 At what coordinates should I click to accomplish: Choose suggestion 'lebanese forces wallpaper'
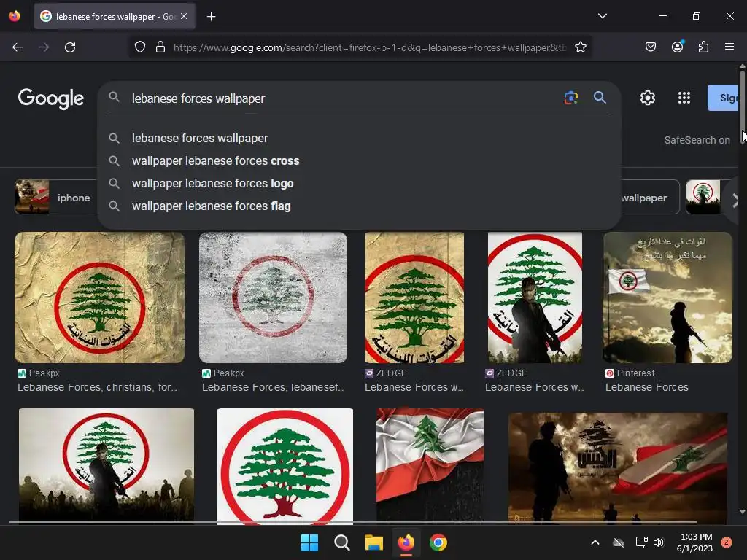(x=359, y=138)
